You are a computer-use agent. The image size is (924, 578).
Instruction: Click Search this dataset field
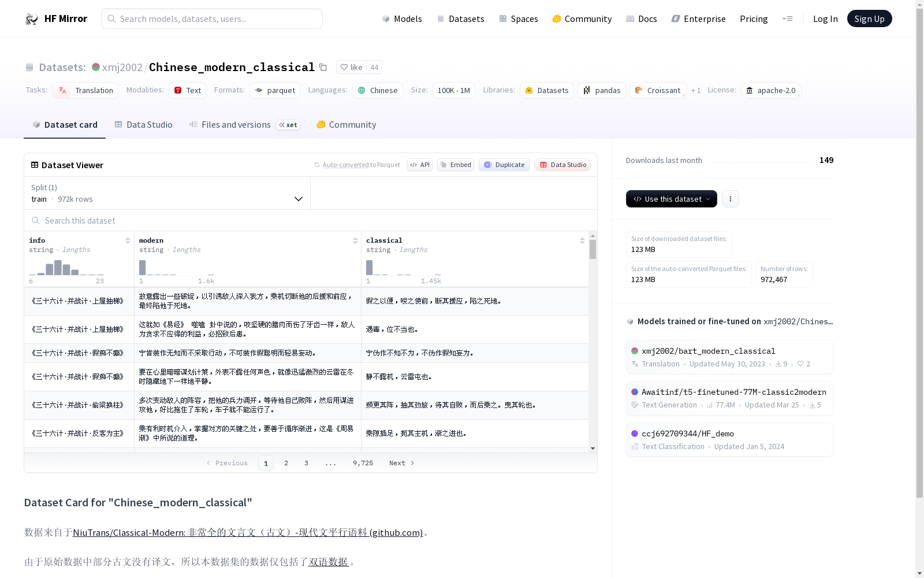(311, 220)
